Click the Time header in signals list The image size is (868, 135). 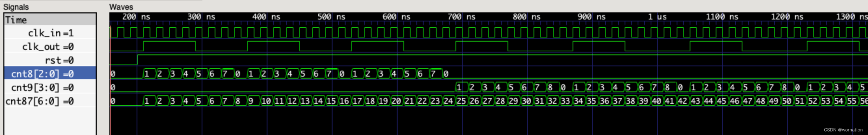coord(50,20)
